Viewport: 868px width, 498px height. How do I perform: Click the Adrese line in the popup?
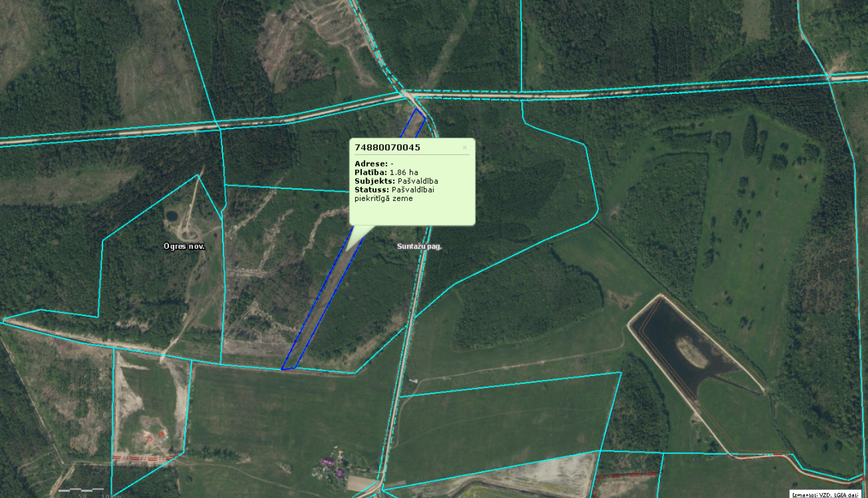[374, 164]
